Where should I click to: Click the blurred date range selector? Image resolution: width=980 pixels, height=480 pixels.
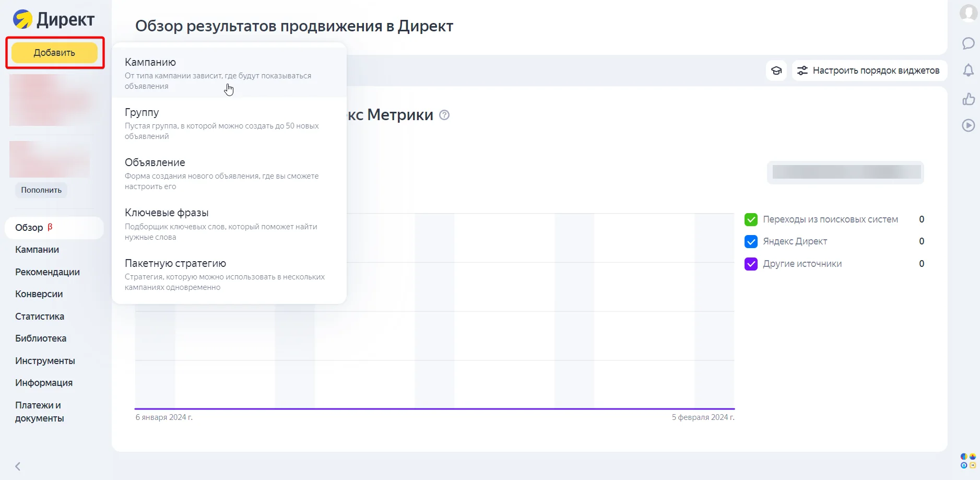(846, 172)
